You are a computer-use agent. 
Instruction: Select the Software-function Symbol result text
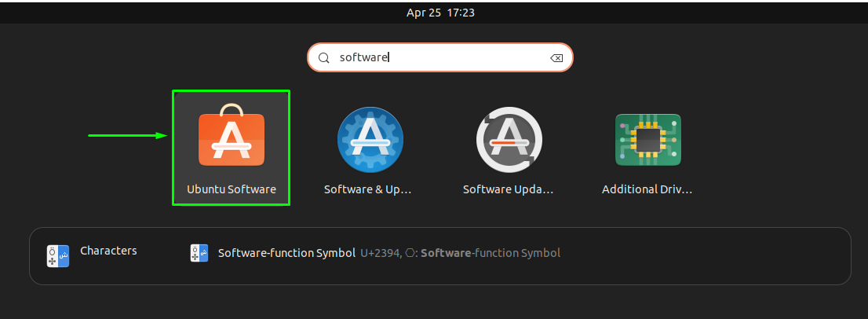click(286, 253)
